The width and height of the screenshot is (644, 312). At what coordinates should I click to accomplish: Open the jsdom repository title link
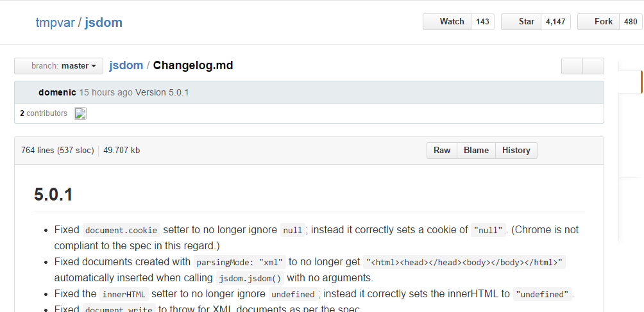point(103,22)
